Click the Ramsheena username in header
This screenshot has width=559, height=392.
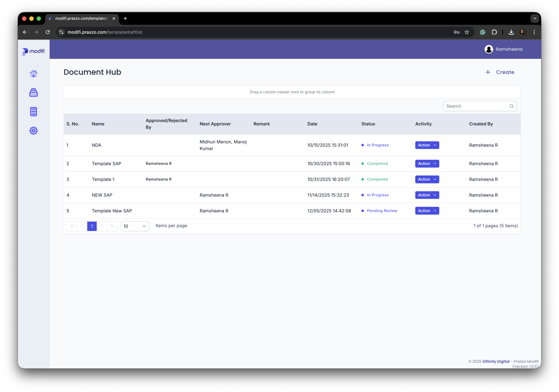tap(509, 49)
